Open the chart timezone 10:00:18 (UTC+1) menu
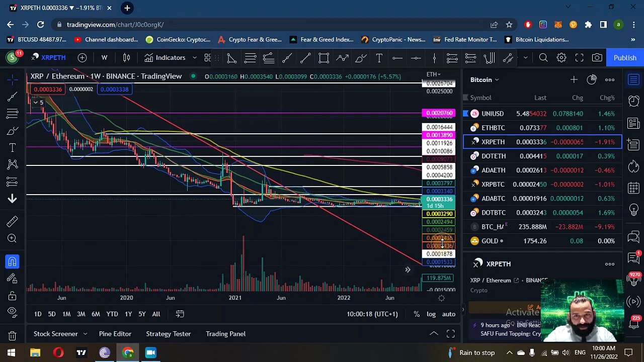 (x=372, y=314)
